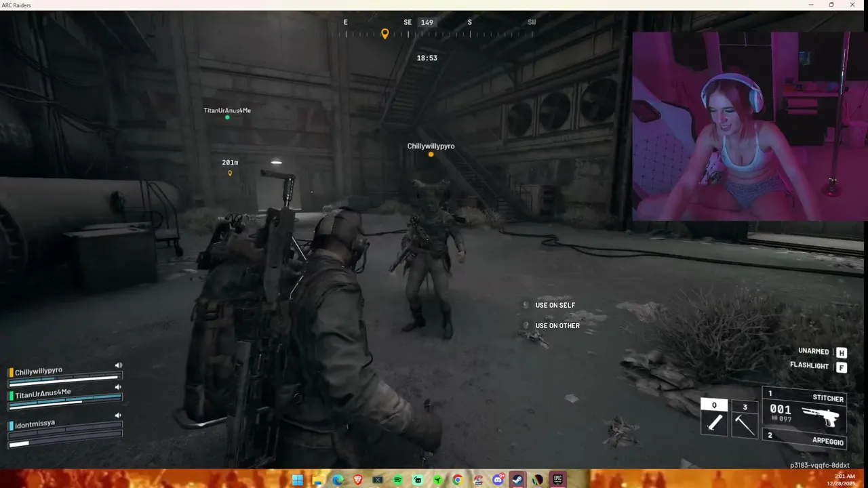This screenshot has height=488, width=868.
Task: Click the SE compass direction label
Action: coord(408,22)
